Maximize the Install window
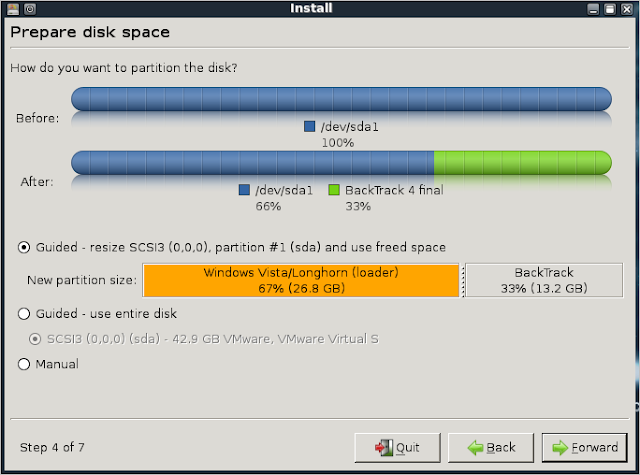 pyautogui.click(x=611, y=8)
